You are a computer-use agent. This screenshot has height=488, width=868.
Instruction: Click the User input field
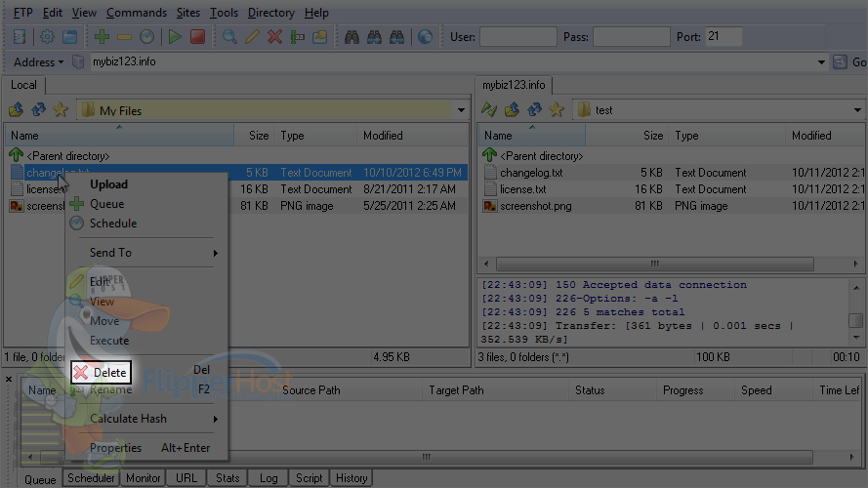pos(518,37)
